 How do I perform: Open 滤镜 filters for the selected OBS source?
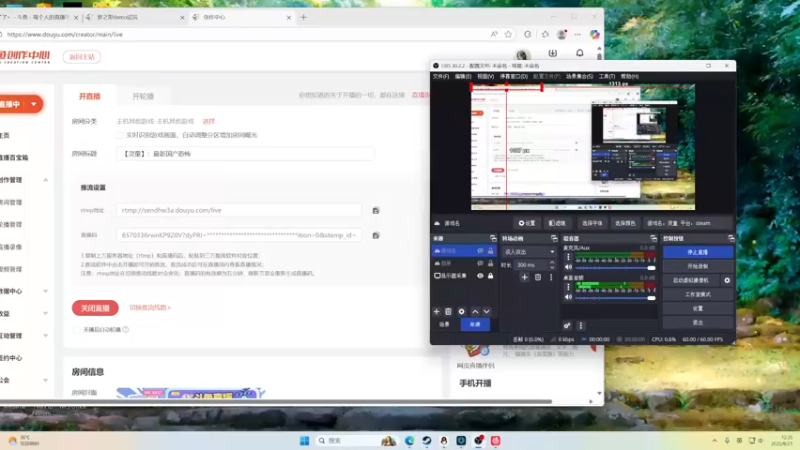tap(557, 223)
